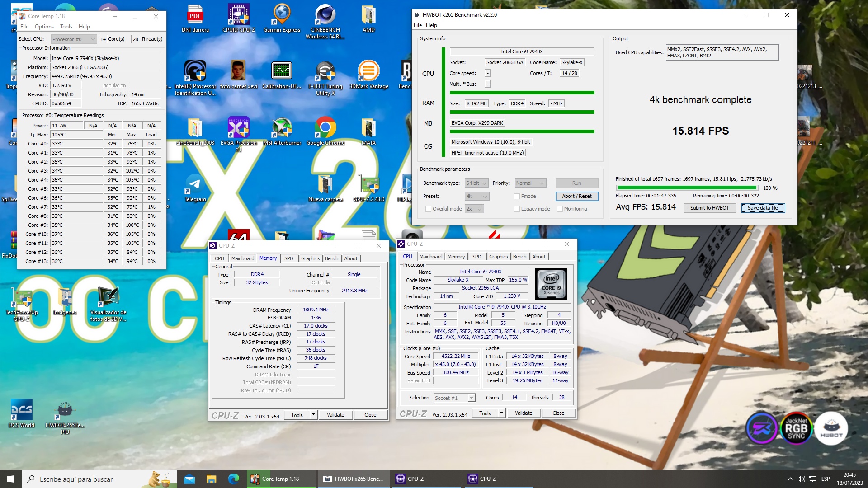Open the DNI darrera PDF desktop icon
This screenshot has height=488, width=868.
tap(195, 19)
